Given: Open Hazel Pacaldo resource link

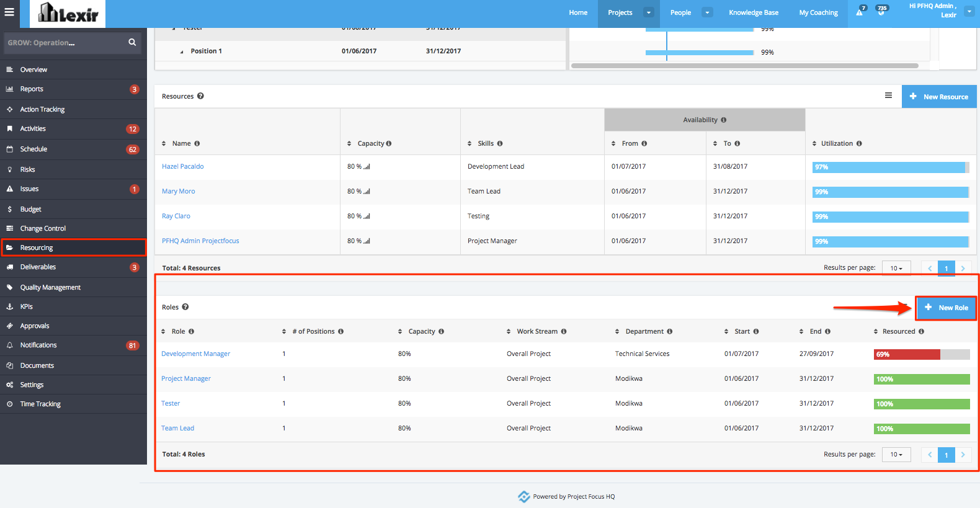Looking at the screenshot, I should 182,166.
